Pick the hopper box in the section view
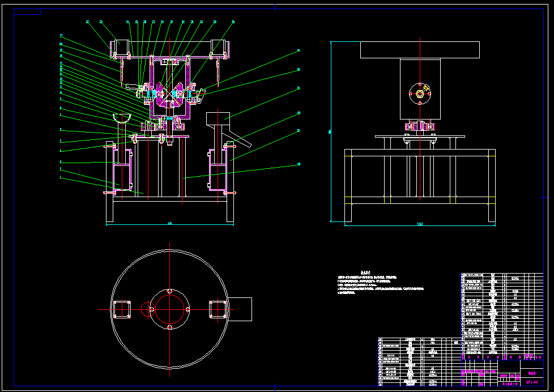 (218, 118)
